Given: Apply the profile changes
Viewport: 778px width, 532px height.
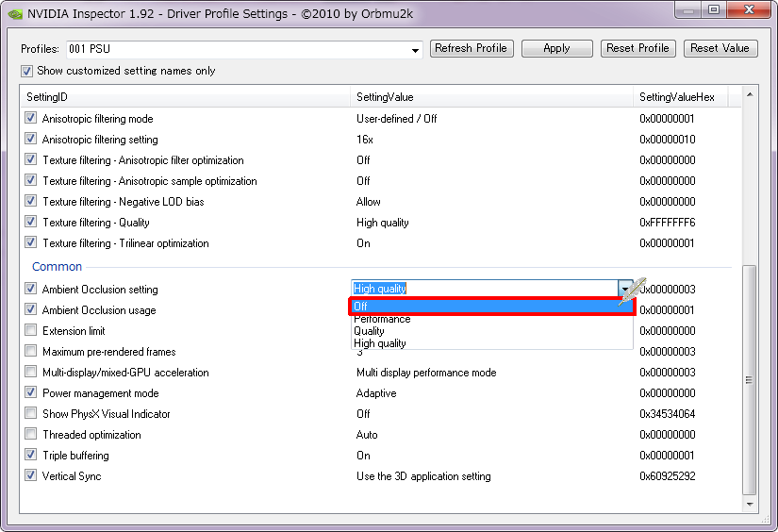Looking at the screenshot, I should point(556,49).
